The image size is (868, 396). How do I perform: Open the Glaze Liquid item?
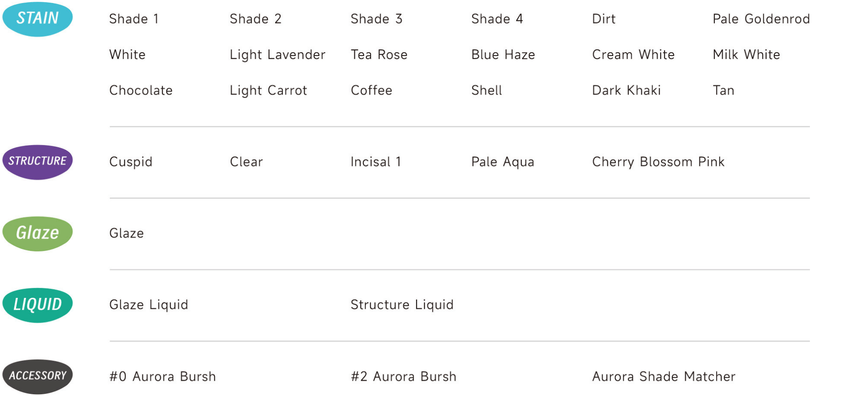point(149,305)
